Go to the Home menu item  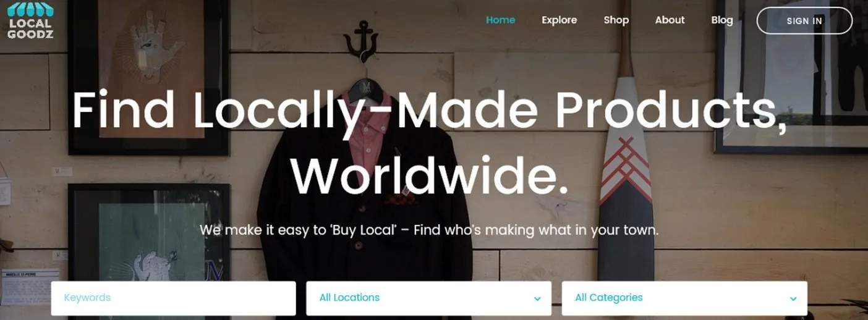[x=500, y=20]
